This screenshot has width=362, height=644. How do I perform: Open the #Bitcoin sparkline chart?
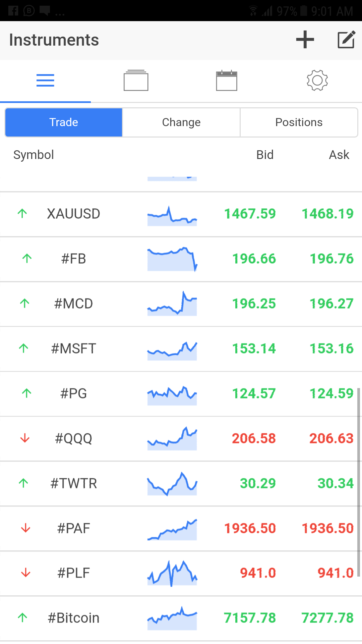[172, 618]
